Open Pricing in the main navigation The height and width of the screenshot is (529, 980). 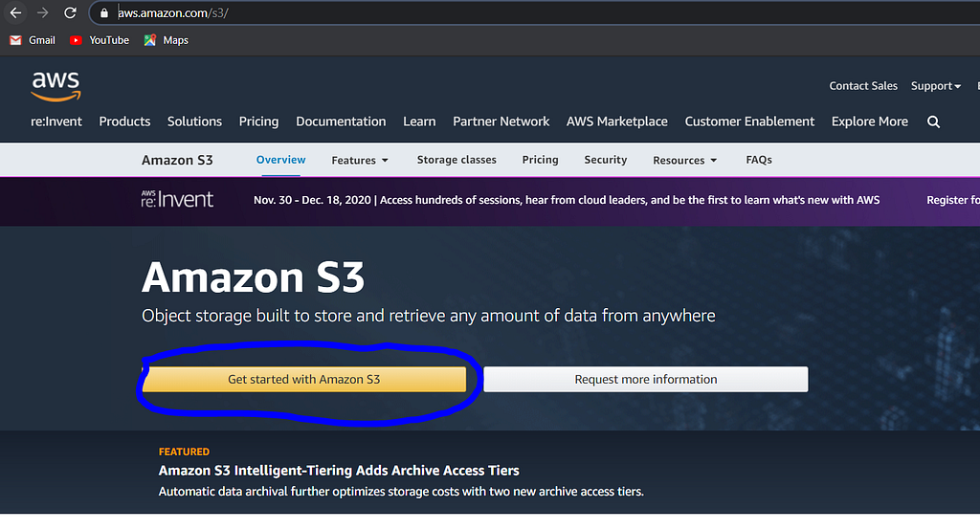(258, 121)
